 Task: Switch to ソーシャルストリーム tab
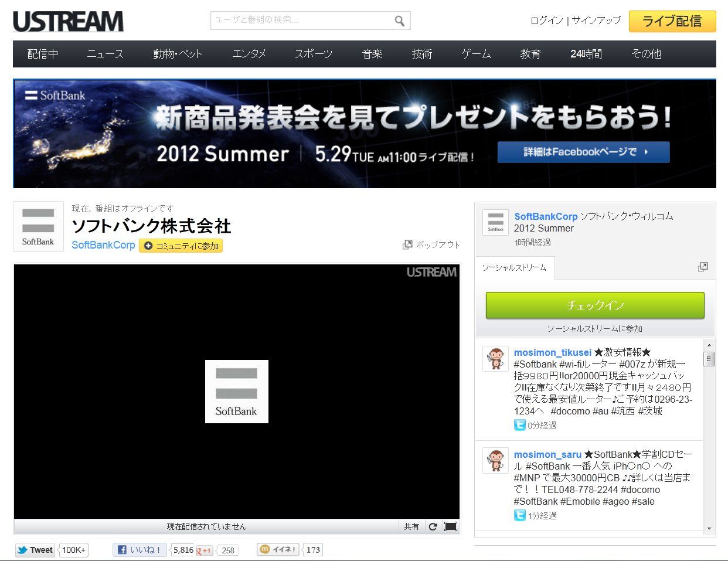(514, 268)
